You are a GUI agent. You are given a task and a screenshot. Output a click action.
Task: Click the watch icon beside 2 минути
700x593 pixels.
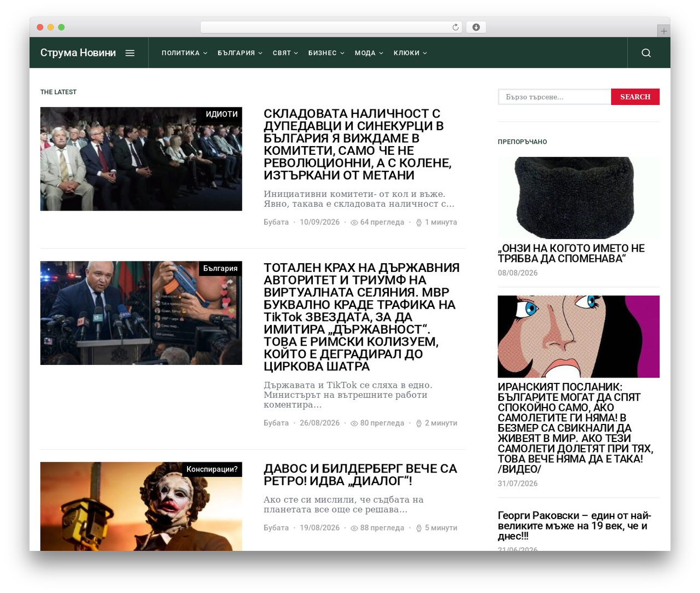419,423
